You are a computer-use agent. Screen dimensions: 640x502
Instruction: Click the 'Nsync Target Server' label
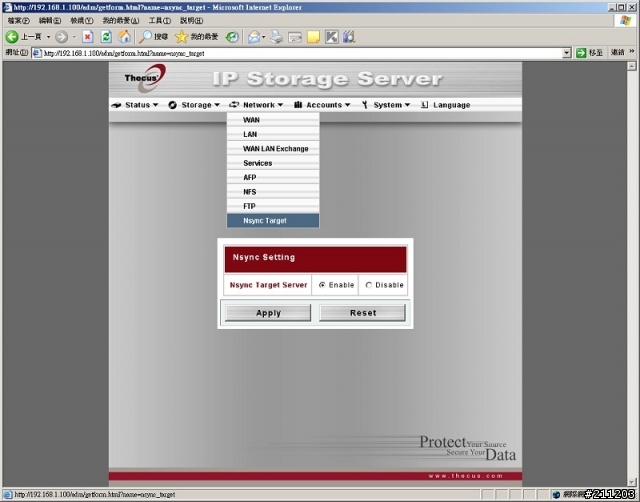[268, 285]
